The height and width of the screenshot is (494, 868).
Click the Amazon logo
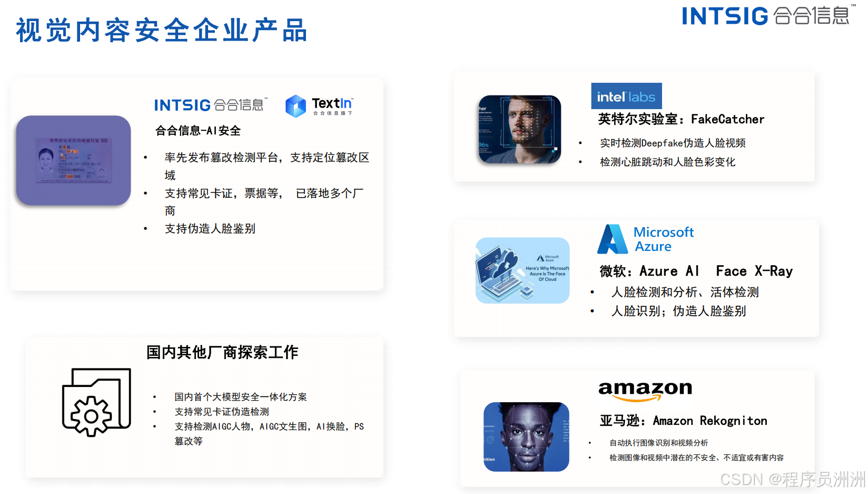(645, 391)
